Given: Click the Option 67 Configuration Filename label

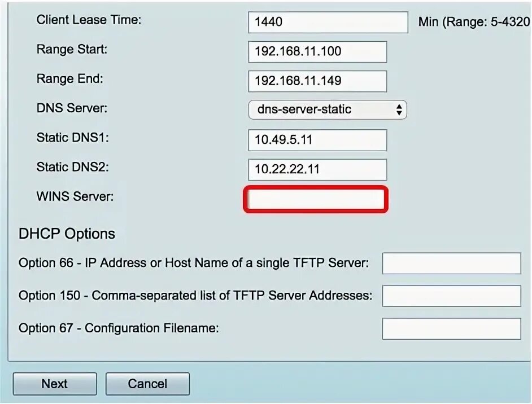Looking at the screenshot, I should tap(119, 328).
